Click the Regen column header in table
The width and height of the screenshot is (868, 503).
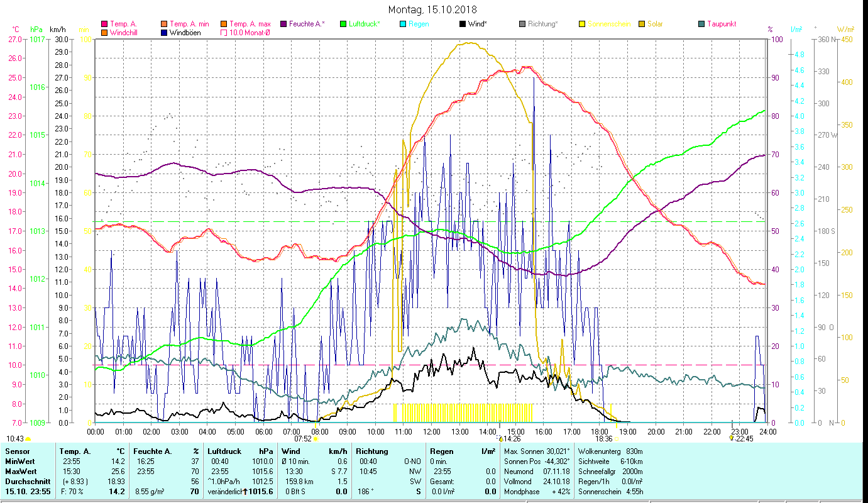(441, 451)
